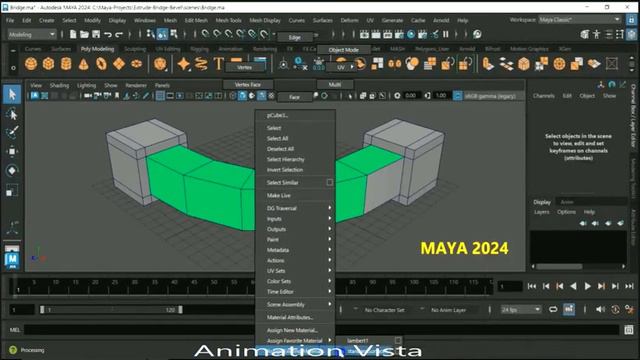This screenshot has width=640, height=360.
Task: Click the platonic solid shelf icon
Action: [160, 64]
